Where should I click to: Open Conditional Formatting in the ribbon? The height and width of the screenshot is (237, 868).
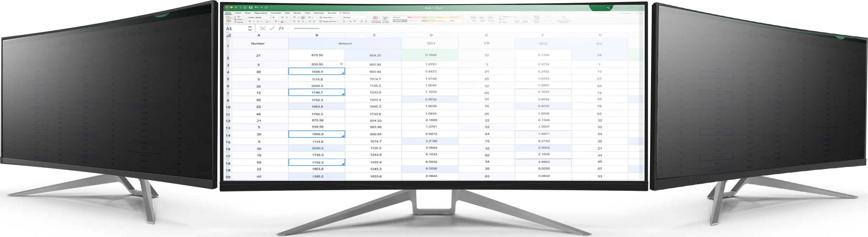[x=376, y=19]
